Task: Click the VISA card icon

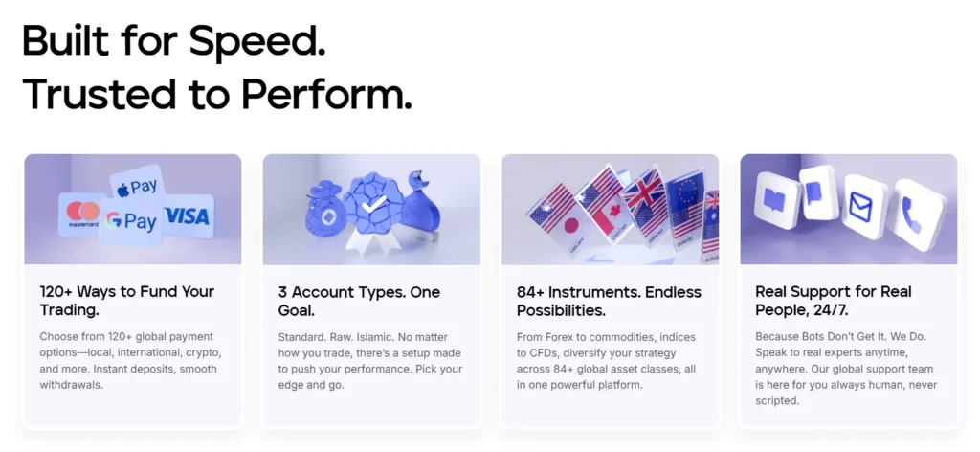Action: (x=187, y=215)
